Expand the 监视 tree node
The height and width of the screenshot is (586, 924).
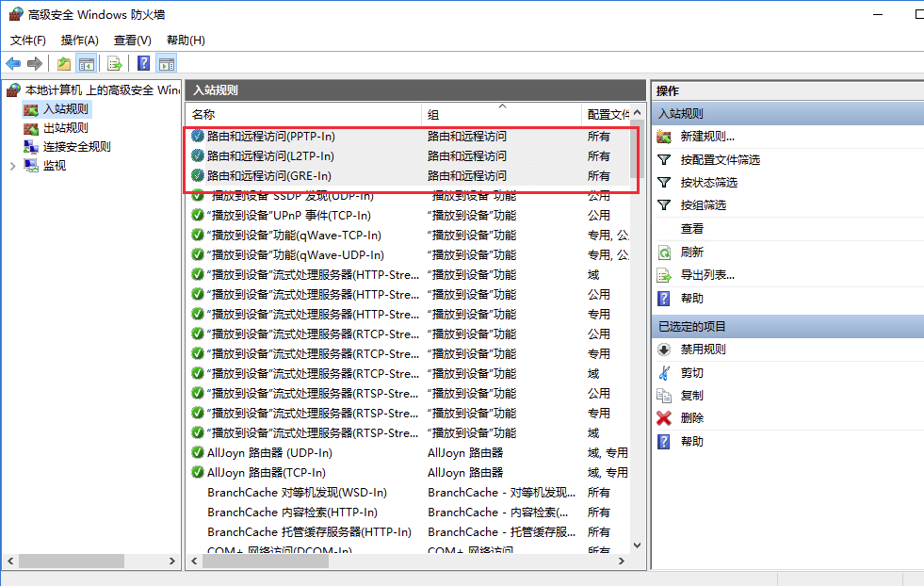[x=12, y=166]
